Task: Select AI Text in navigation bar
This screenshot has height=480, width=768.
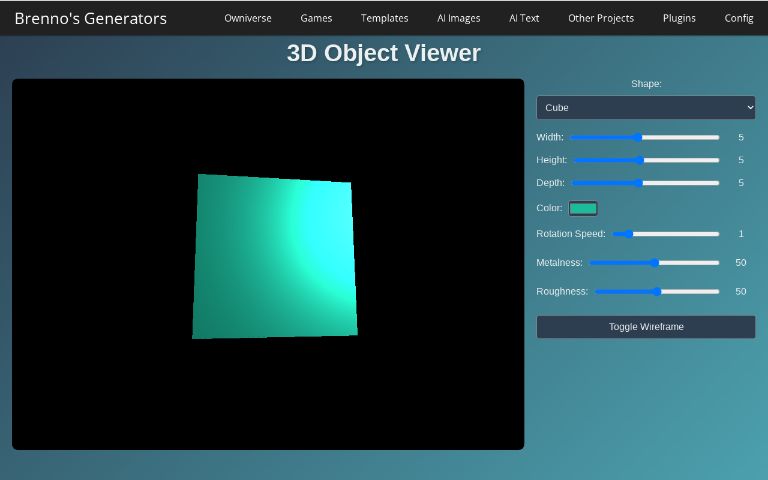Action: tap(524, 18)
